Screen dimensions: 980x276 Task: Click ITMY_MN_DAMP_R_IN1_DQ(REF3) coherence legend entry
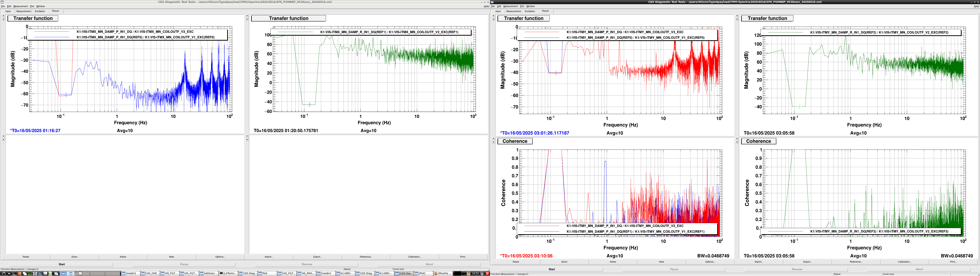point(879,231)
